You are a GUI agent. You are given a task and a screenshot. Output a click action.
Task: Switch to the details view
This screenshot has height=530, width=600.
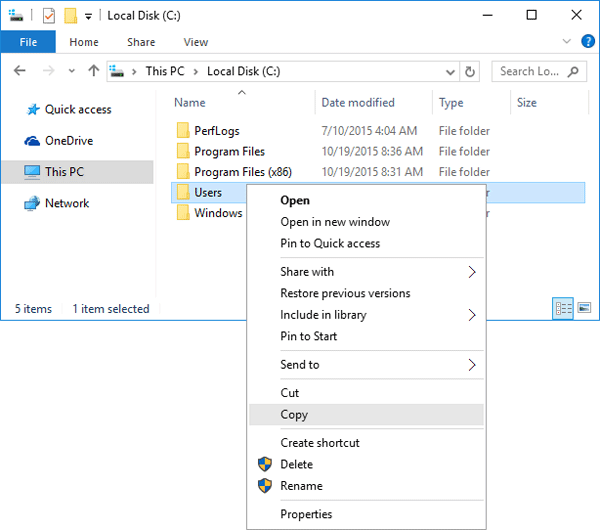(563, 309)
